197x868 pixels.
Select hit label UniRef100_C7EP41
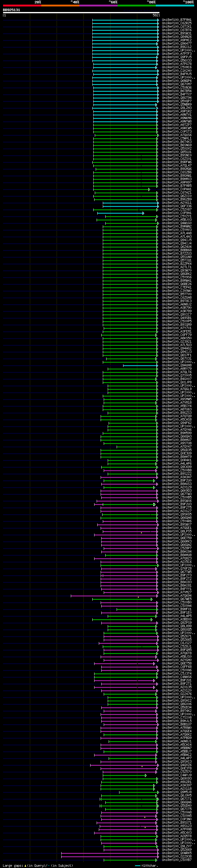(x=176, y=287)
